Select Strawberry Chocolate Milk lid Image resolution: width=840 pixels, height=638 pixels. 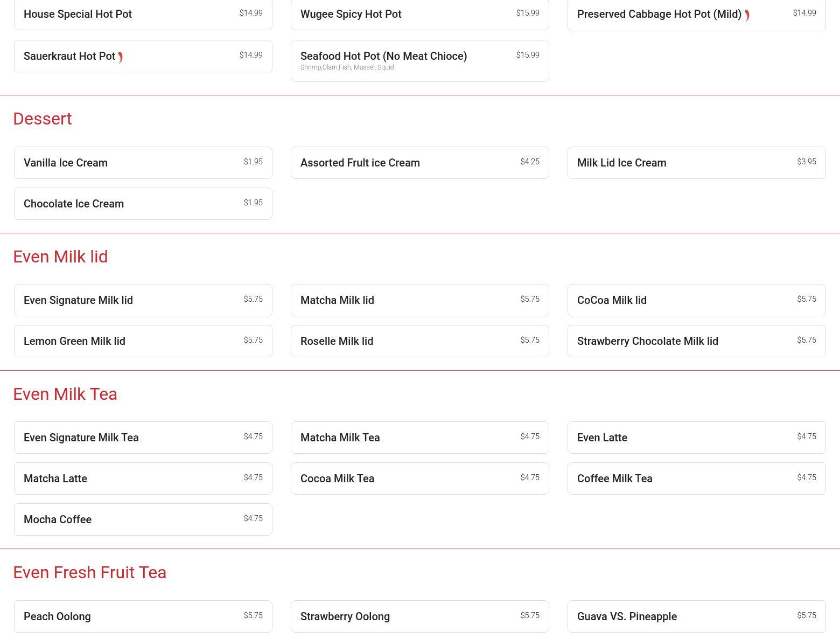coord(696,341)
